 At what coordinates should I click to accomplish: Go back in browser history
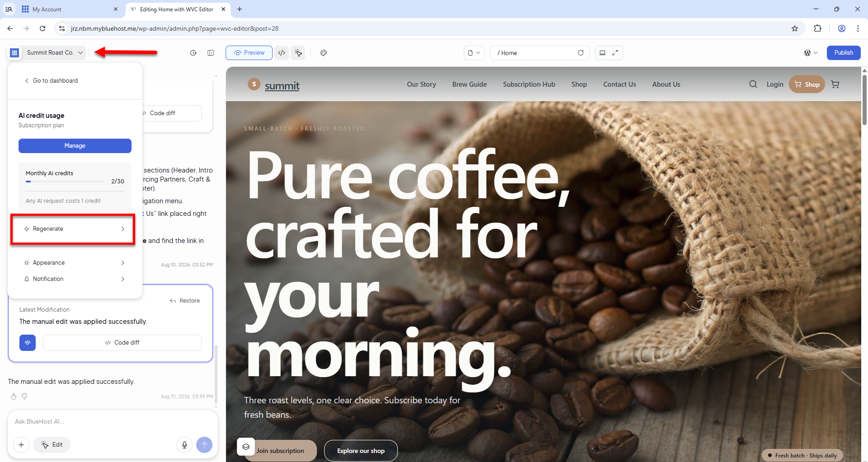[10, 28]
